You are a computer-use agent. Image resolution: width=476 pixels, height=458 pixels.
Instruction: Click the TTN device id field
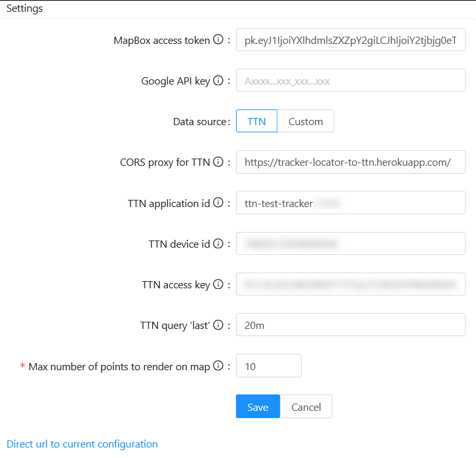tap(350, 244)
